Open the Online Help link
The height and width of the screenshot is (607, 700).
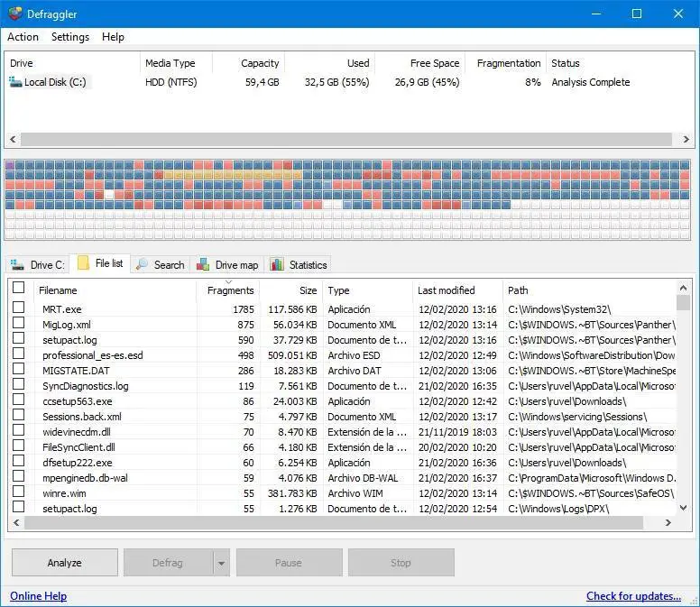tap(39, 596)
